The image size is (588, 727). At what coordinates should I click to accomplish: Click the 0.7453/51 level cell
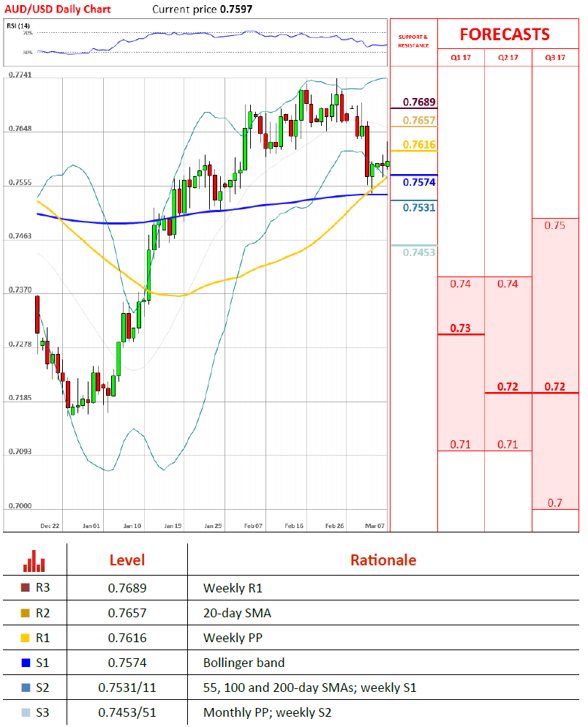[x=127, y=712]
